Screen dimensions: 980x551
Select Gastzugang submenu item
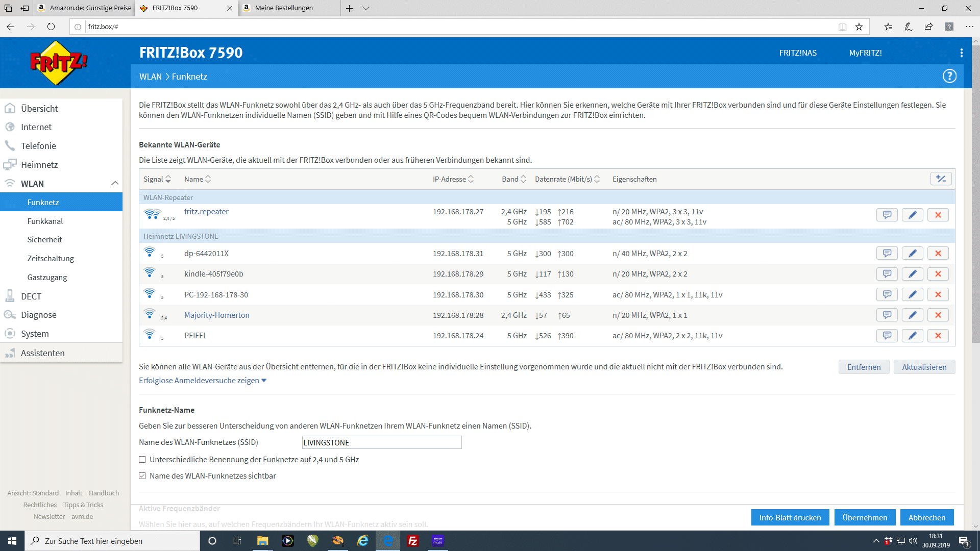(61, 278)
